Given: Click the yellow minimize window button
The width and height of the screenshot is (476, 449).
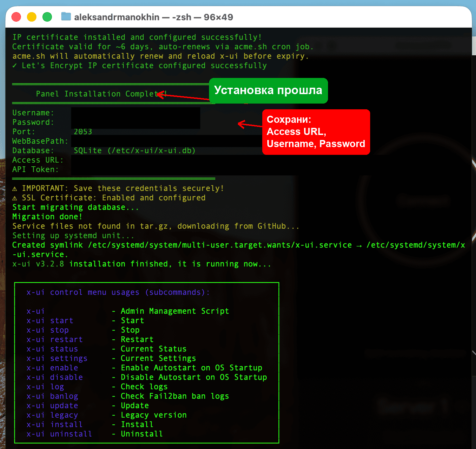Looking at the screenshot, I should 32,17.
